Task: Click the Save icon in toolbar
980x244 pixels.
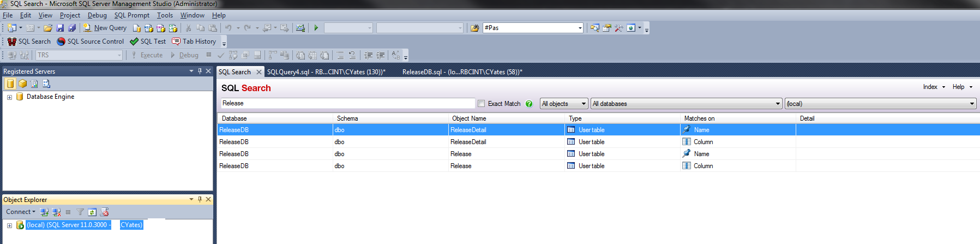Action: click(60, 28)
